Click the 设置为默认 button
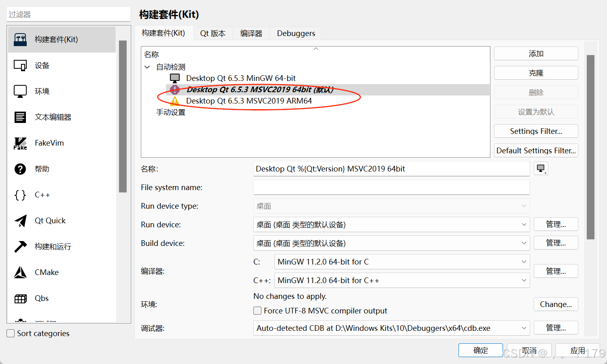Image resolution: width=607 pixels, height=364 pixels. (x=536, y=112)
